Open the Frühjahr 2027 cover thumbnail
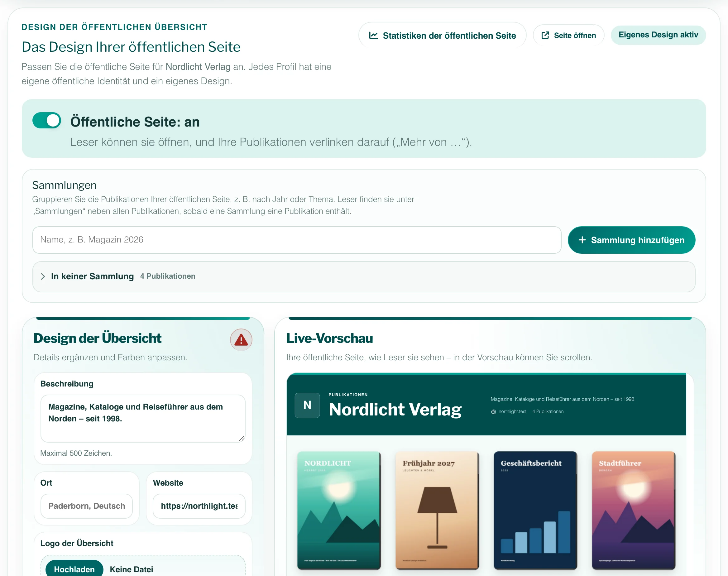Viewport: 728px width, 576px height. click(437, 510)
